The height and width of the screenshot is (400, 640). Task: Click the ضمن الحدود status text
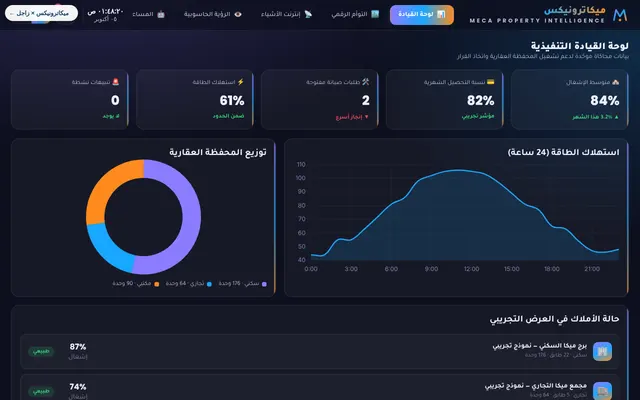[x=229, y=116]
